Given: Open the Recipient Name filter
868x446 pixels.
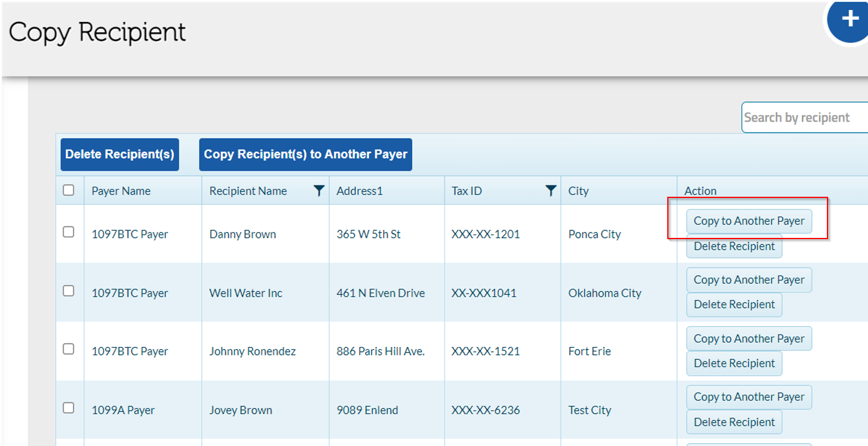Looking at the screenshot, I should tap(319, 190).
